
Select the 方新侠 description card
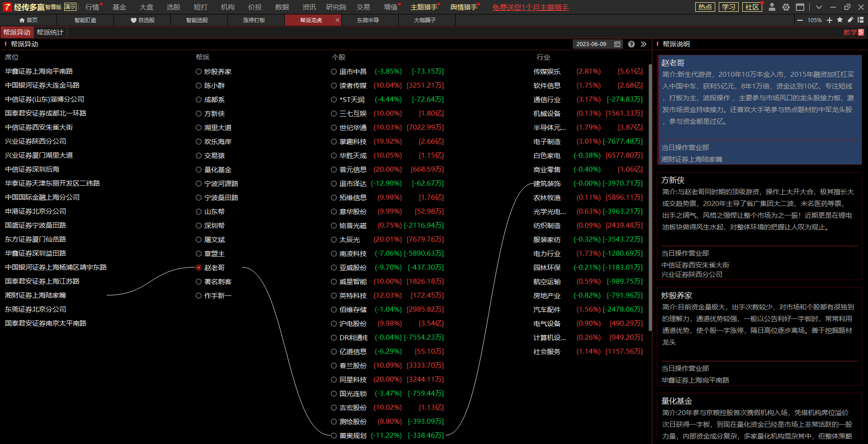pos(759,226)
